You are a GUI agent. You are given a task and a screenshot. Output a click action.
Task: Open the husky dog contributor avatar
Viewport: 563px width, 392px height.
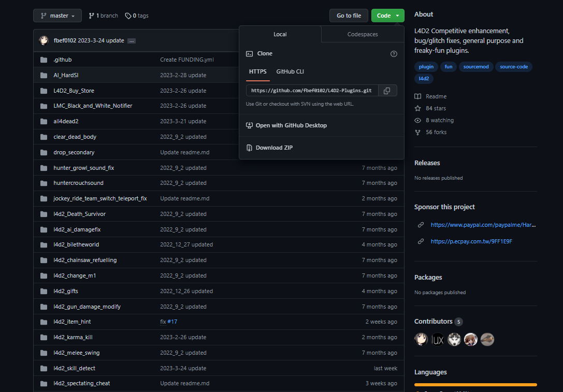[454, 339]
